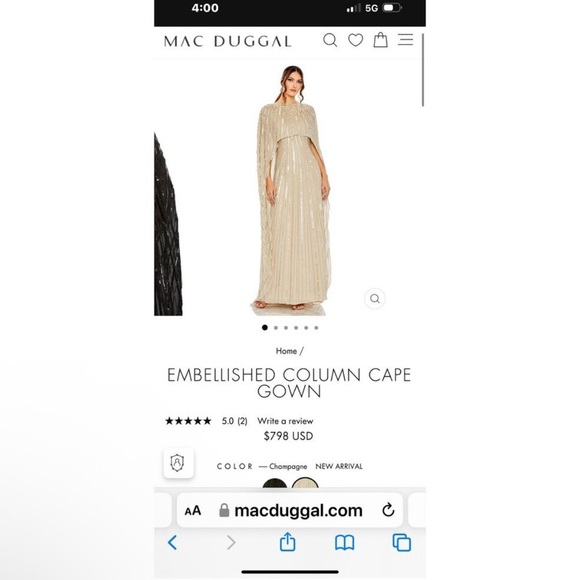Select the black color swatch
The width and height of the screenshot is (580, 580).
tap(274, 483)
